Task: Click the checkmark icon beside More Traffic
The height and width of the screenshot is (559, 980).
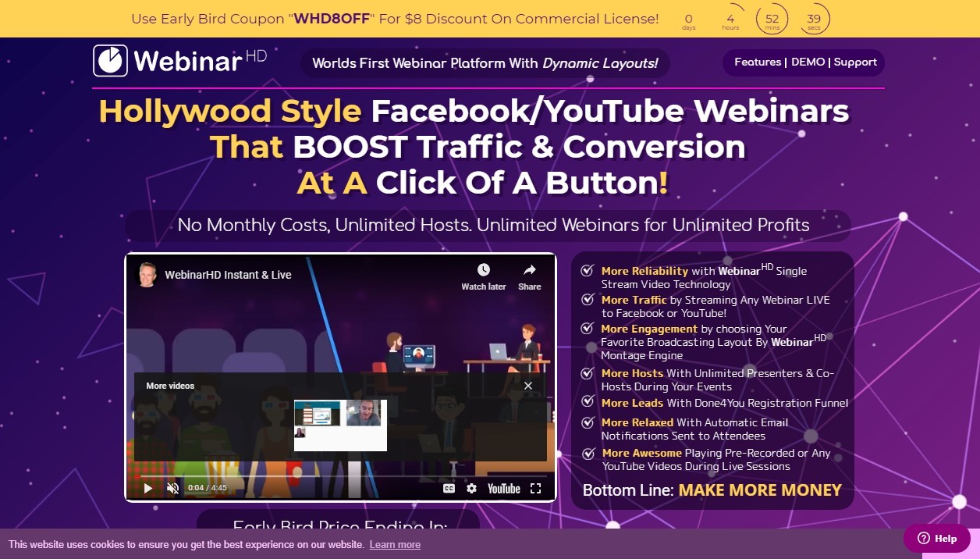Action: pyautogui.click(x=588, y=299)
